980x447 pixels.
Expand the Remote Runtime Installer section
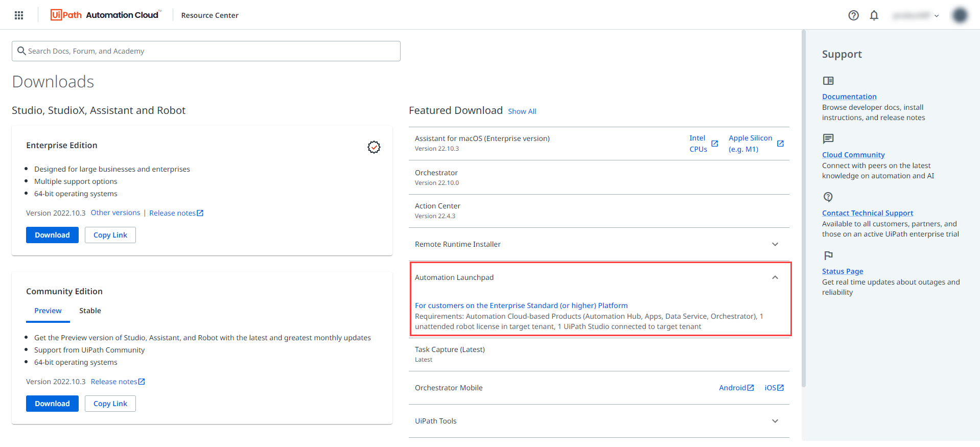pos(775,244)
